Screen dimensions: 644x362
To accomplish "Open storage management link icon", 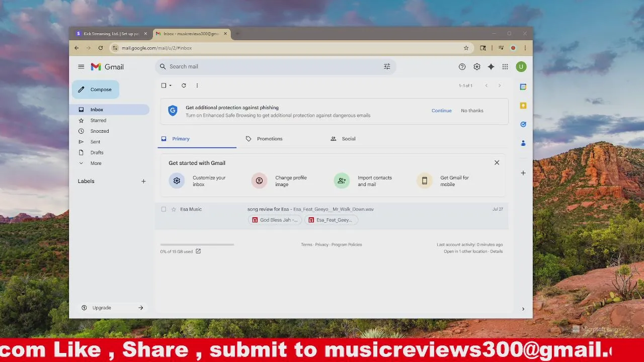I will pos(198,251).
